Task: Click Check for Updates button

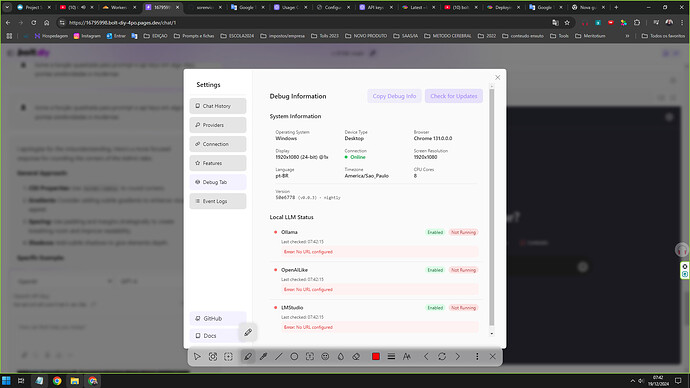Action: pyautogui.click(x=454, y=96)
